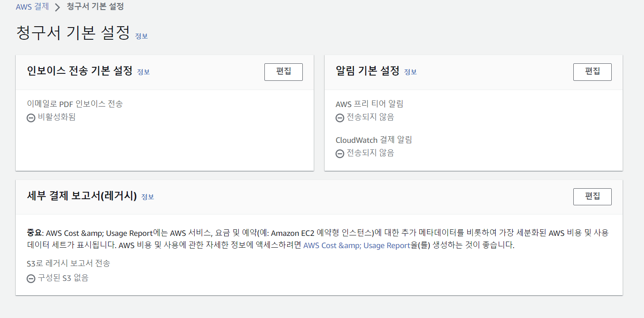Click status icon under CloudWatch 결제 알림

[340, 153]
